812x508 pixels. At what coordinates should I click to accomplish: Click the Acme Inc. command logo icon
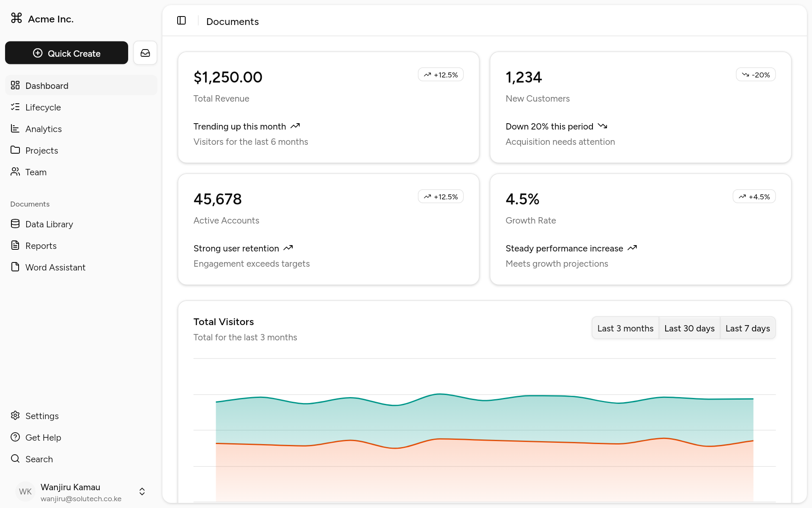(16, 18)
